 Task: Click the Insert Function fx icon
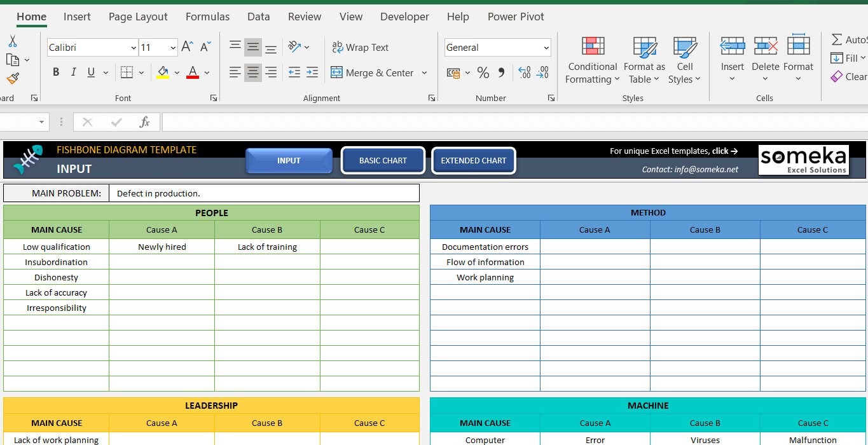[144, 122]
